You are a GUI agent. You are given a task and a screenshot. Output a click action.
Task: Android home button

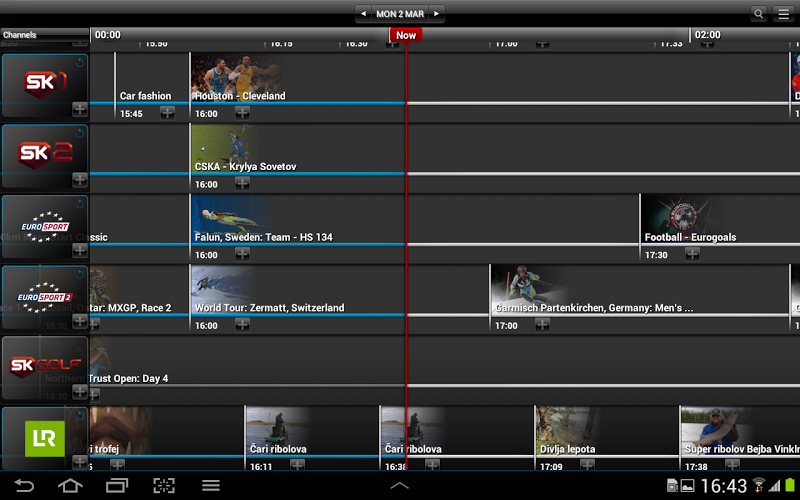point(70,485)
